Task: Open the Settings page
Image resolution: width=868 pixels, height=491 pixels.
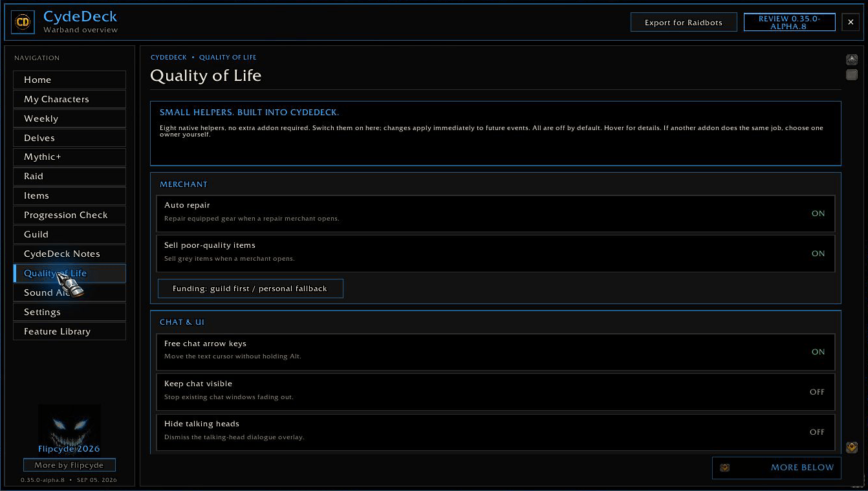Action: click(x=69, y=312)
